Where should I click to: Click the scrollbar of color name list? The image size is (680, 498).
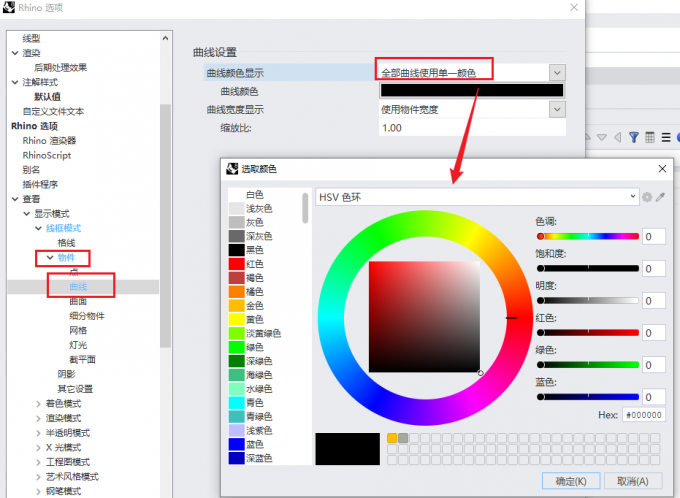click(x=305, y=208)
